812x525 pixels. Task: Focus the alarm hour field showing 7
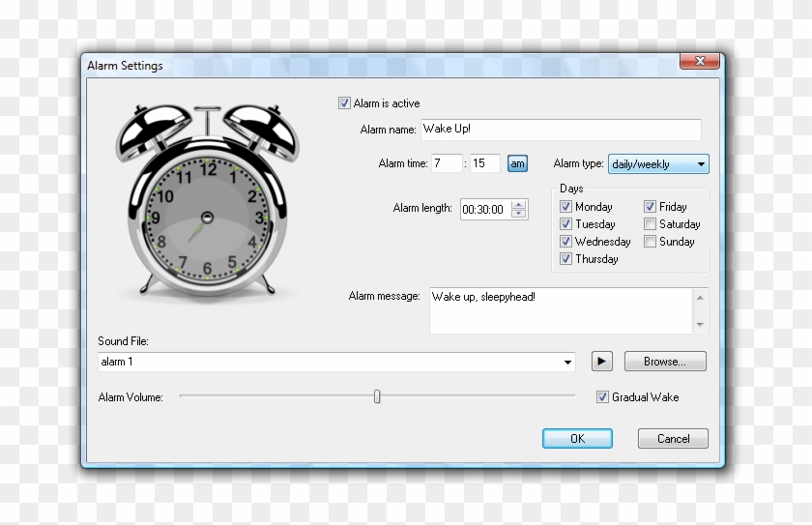point(447,163)
